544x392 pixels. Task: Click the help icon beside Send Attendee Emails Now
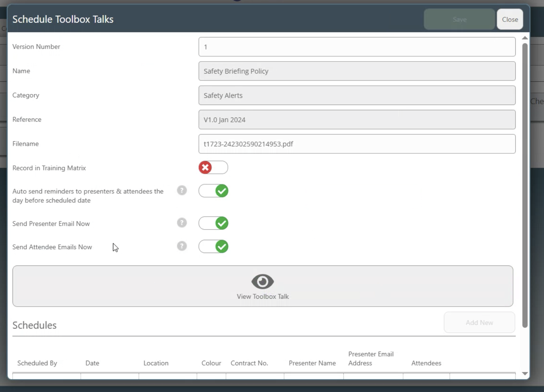[182, 246]
